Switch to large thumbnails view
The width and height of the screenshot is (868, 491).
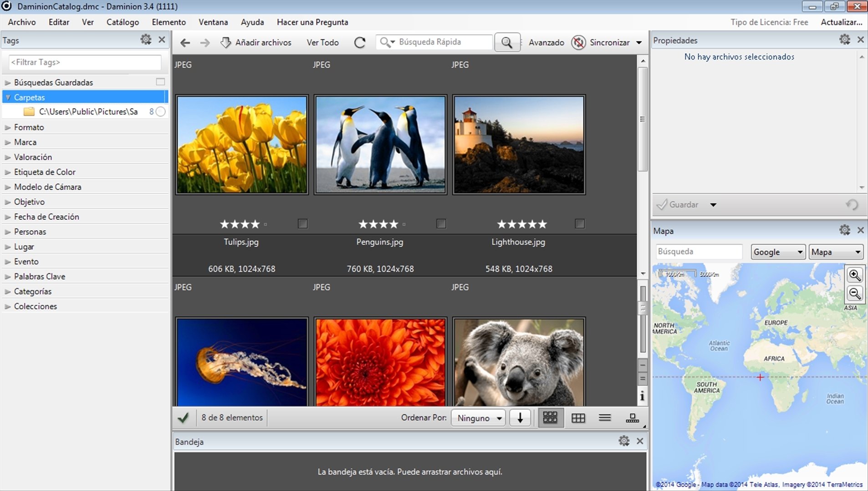coord(550,418)
